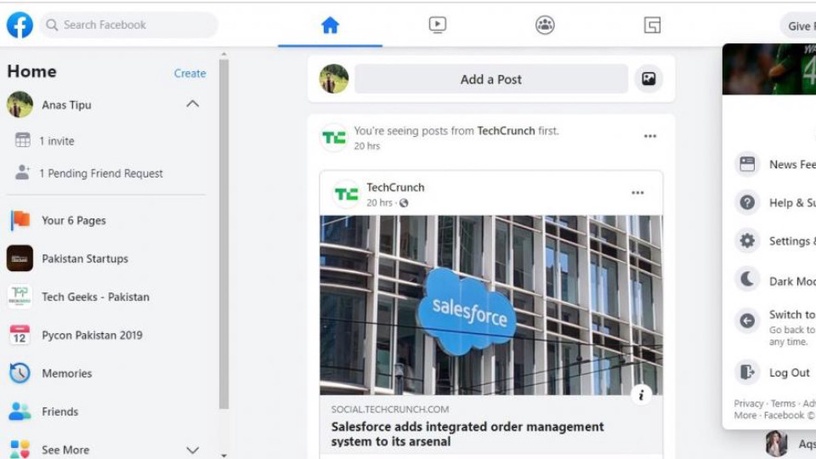Open Tech Geeks - Pakistan icon
The width and height of the screenshot is (816, 459).
20,296
